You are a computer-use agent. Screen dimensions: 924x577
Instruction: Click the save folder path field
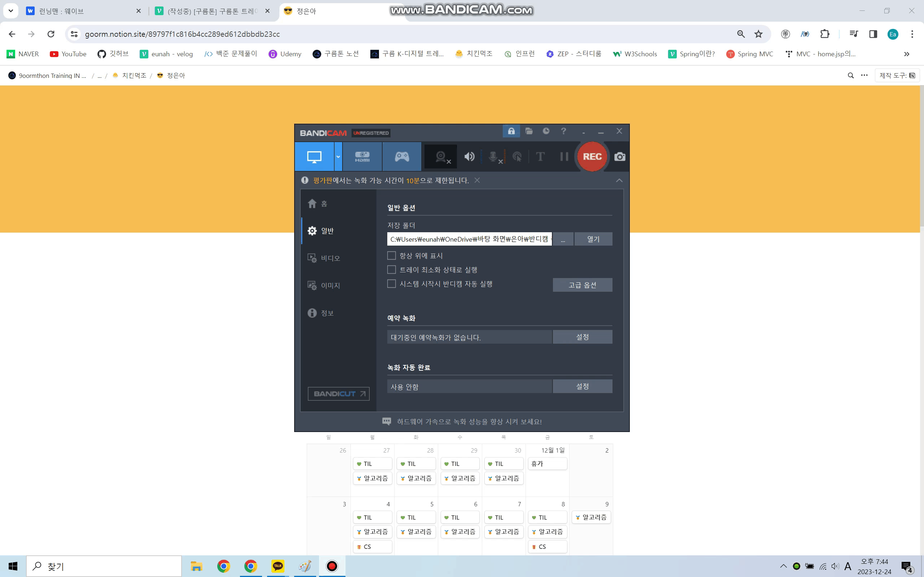(469, 239)
